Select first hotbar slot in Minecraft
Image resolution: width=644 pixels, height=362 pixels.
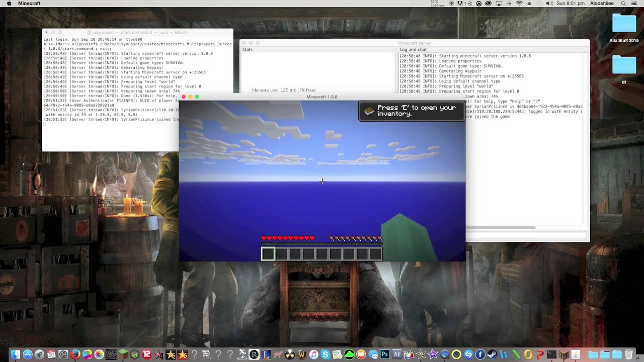coord(268,254)
